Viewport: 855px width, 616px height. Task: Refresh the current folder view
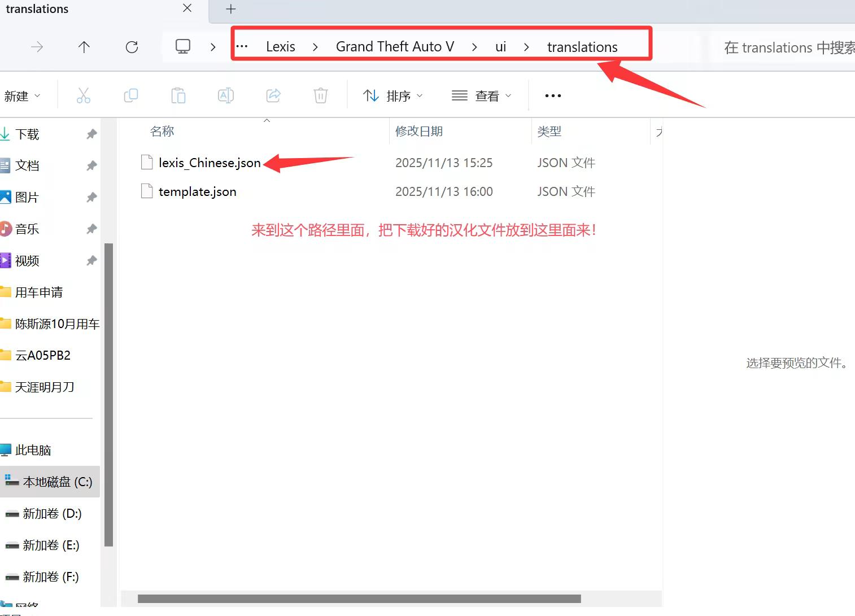132,47
